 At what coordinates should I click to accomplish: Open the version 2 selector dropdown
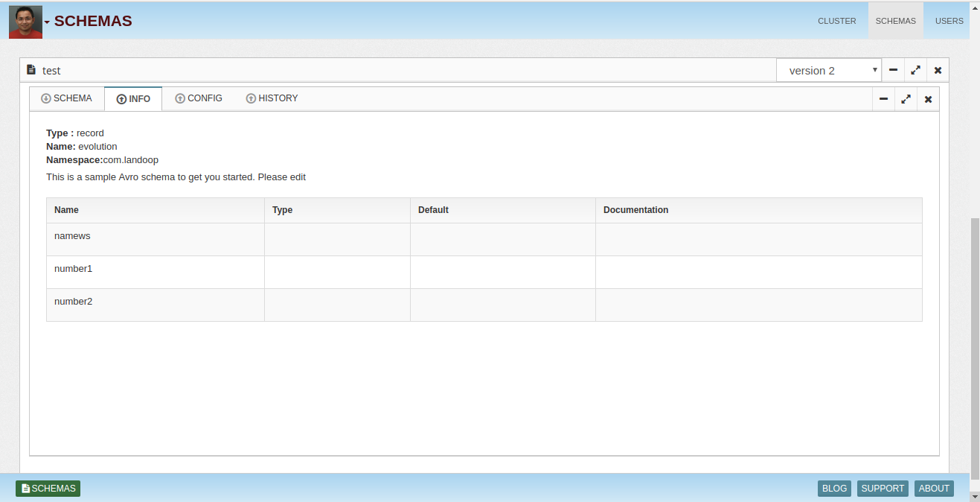tap(828, 71)
